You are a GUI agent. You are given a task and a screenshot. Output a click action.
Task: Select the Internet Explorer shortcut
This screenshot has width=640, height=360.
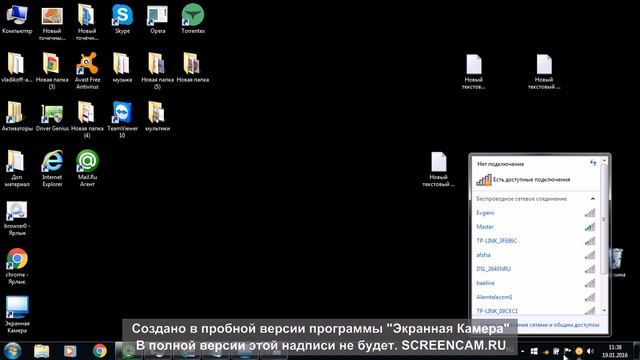[x=52, y=168]
